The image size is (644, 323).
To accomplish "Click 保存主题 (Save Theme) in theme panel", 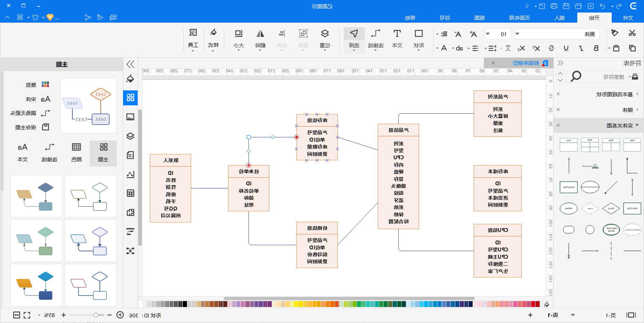I will [x=32, y=127].
